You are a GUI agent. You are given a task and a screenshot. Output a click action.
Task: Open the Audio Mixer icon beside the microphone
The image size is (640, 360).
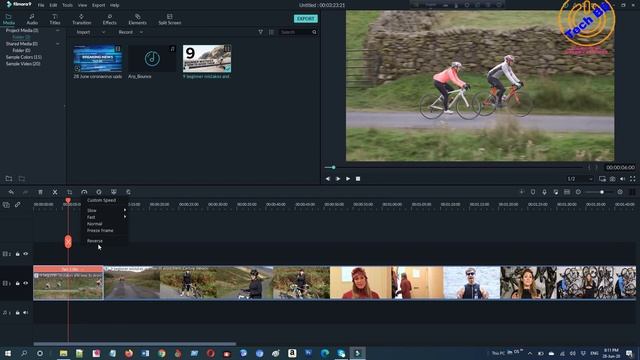point(556,192)
